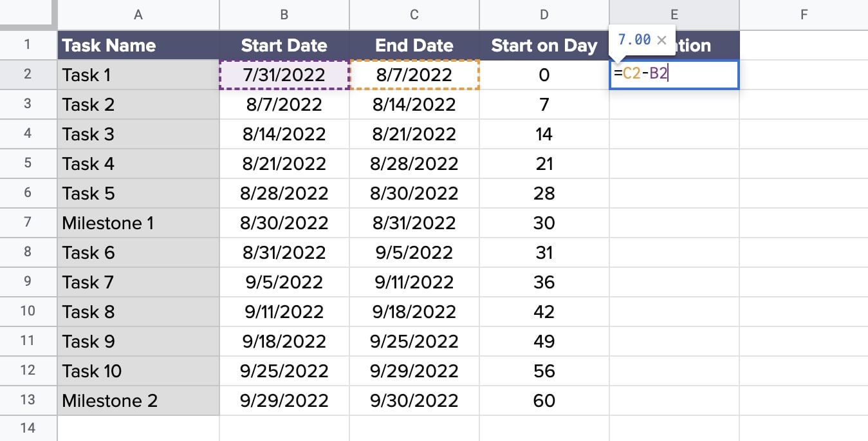Click the Start on Day value 42 cell
Viewport: 868px width, 441px height.
click(544, 312)
